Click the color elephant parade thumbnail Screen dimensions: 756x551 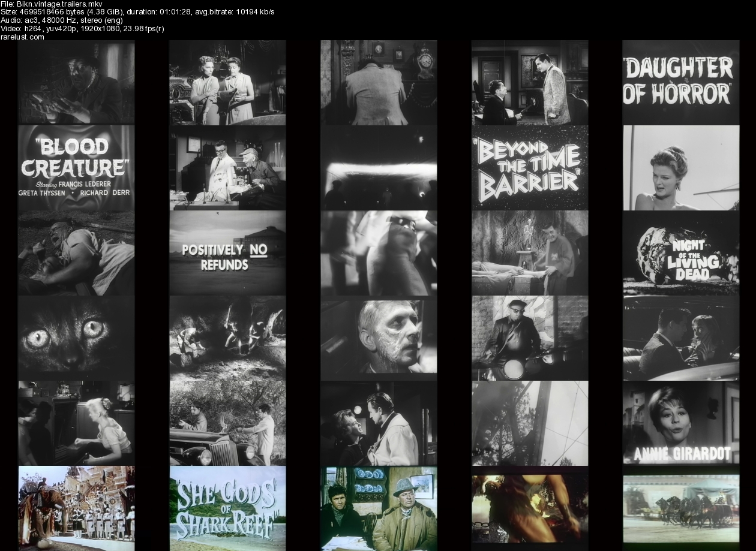click(x=76, y=508)
